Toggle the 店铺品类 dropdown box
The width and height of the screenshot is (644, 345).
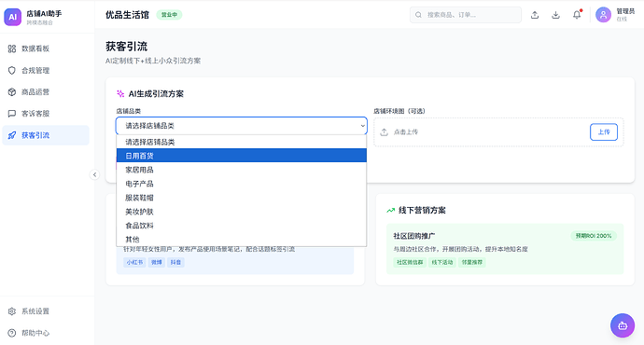242,126
